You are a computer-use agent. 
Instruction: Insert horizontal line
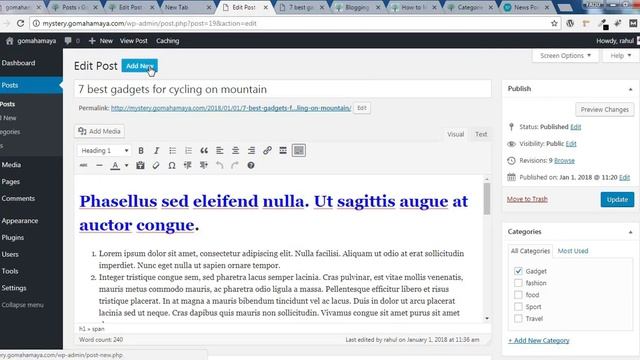tap(99, 165)
